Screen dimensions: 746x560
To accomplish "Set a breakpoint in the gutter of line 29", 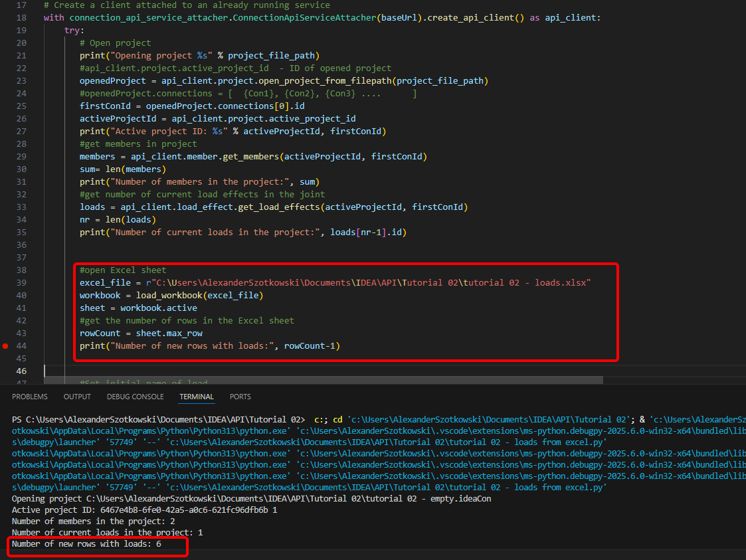I will pyautogui.click(x=5, y=156).
